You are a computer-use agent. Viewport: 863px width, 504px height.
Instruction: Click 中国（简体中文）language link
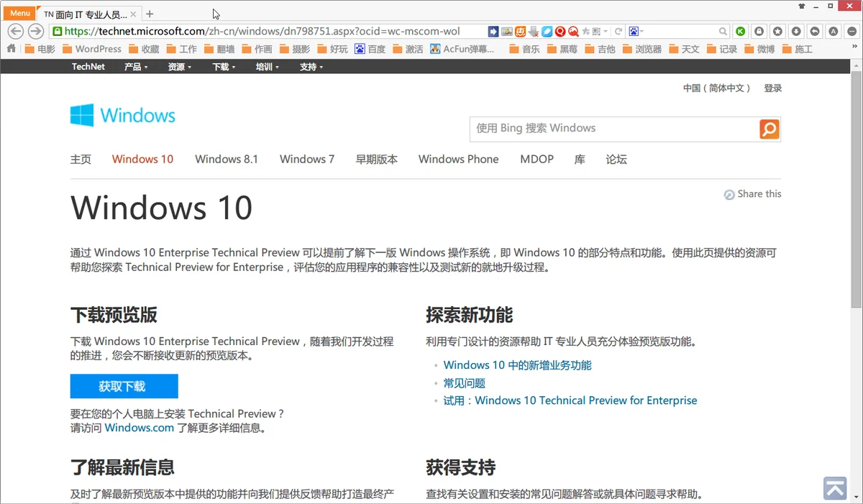(x=717, y=88)
